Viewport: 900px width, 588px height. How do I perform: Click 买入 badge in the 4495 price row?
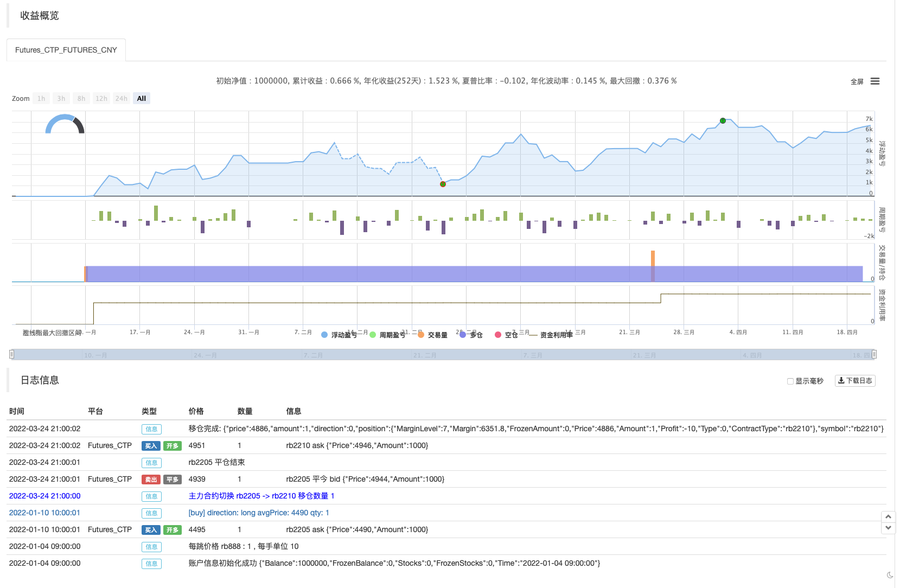151,530
